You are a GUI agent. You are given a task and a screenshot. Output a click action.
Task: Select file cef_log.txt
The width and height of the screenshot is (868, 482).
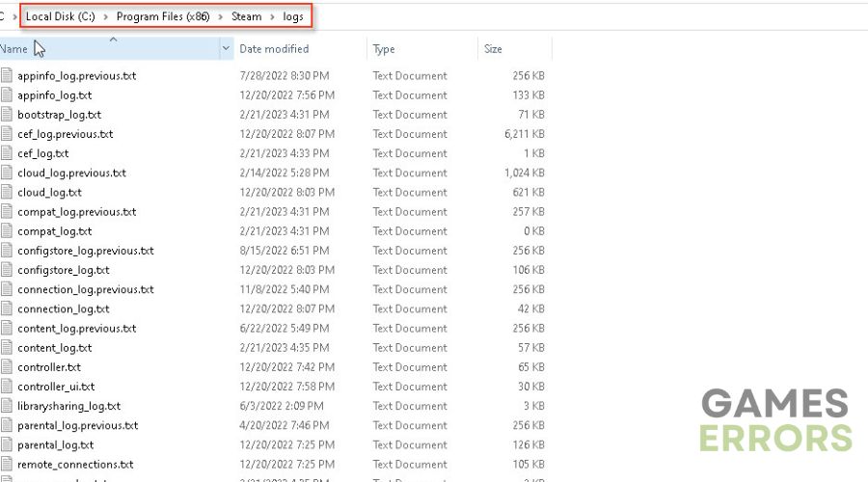point(43,153)
